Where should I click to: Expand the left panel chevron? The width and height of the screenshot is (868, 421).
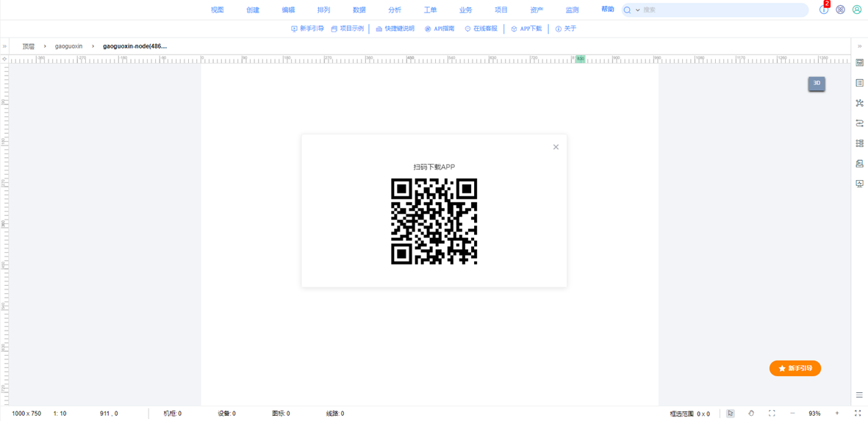[x=4, y=46]
